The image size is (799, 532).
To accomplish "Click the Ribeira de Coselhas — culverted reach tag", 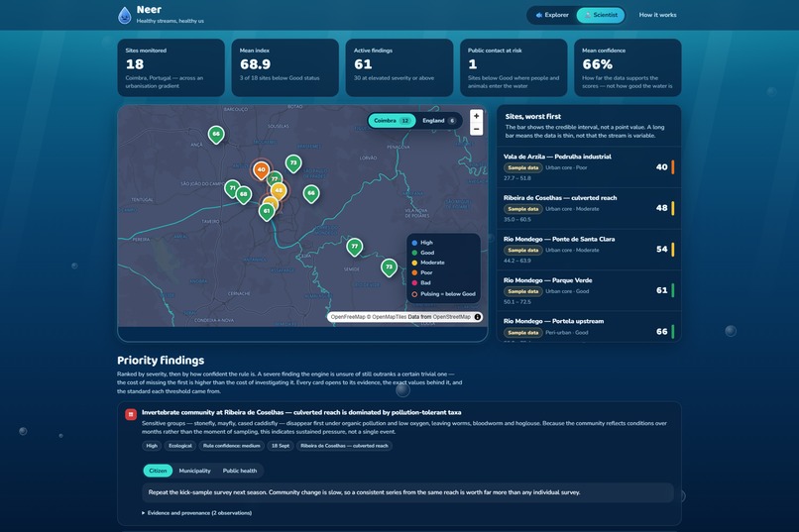I will [x=344, y=446].
